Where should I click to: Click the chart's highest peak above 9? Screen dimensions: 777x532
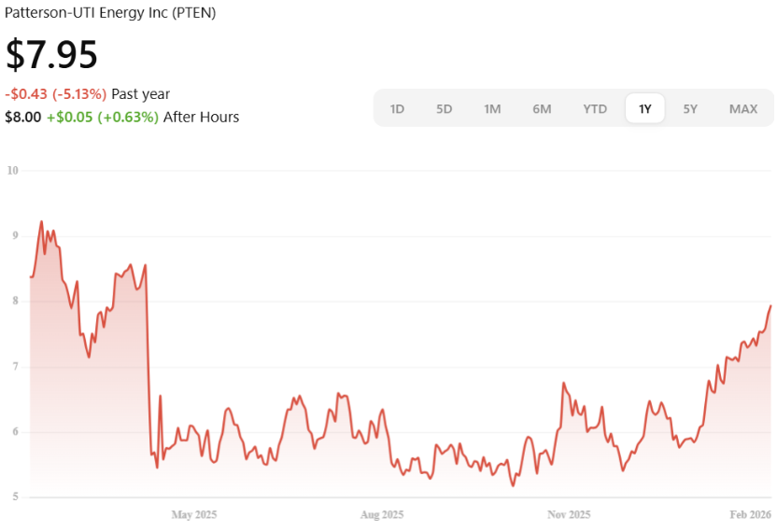tap(41, 222)
